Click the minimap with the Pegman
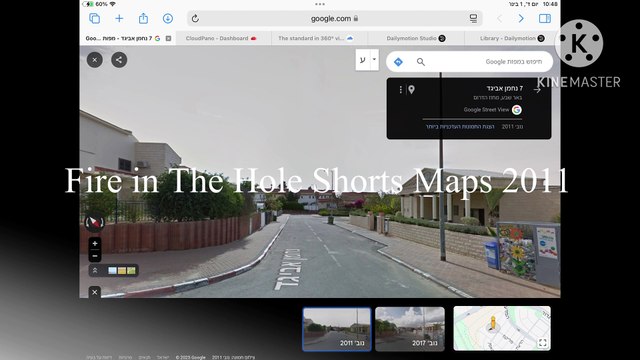Viewport: 640px width, 360px height. point(502,329)
